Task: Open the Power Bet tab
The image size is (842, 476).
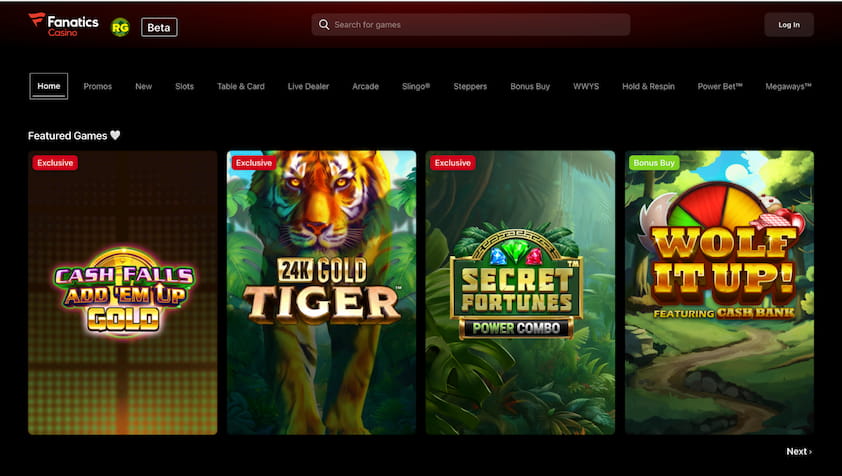Action: tap(720, 86)
